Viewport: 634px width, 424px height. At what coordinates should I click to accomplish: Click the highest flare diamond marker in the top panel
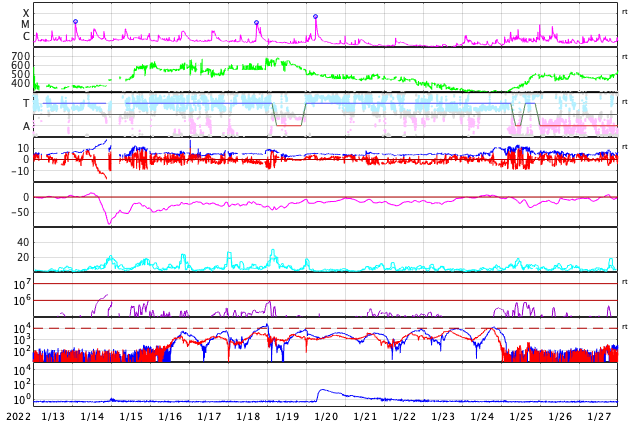pyautogui.click(x=315, y=17)
